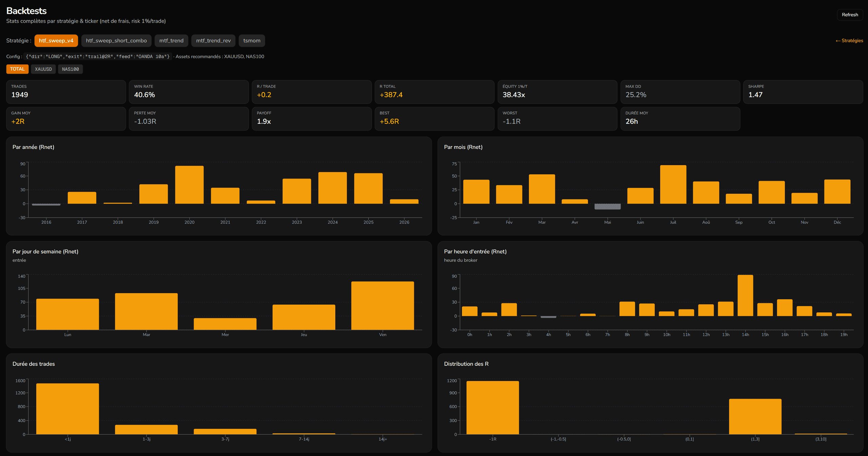Open the Stratégies back link
This screenshot has width=868, height=456.
(849, 40)
